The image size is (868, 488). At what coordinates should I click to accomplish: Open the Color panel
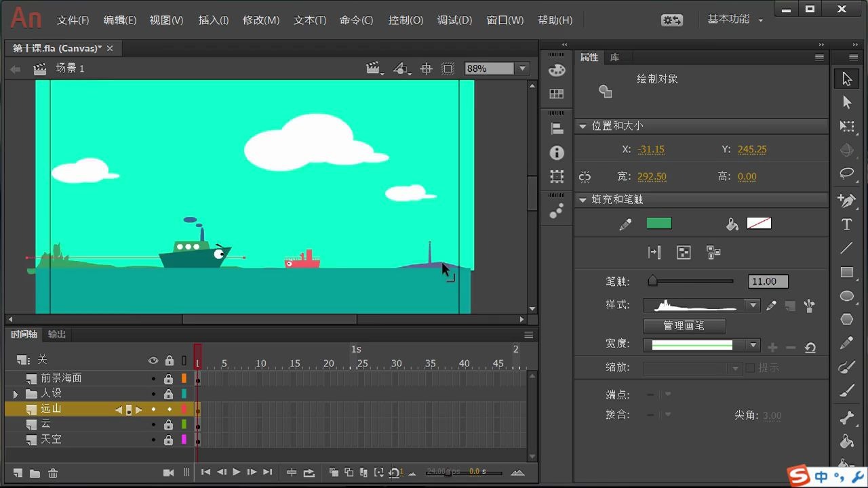point(556,70)
